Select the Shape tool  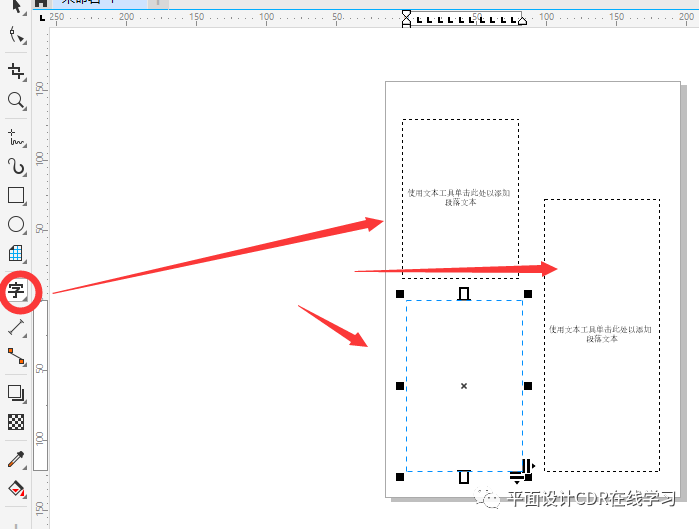click(x=16, y=35)
